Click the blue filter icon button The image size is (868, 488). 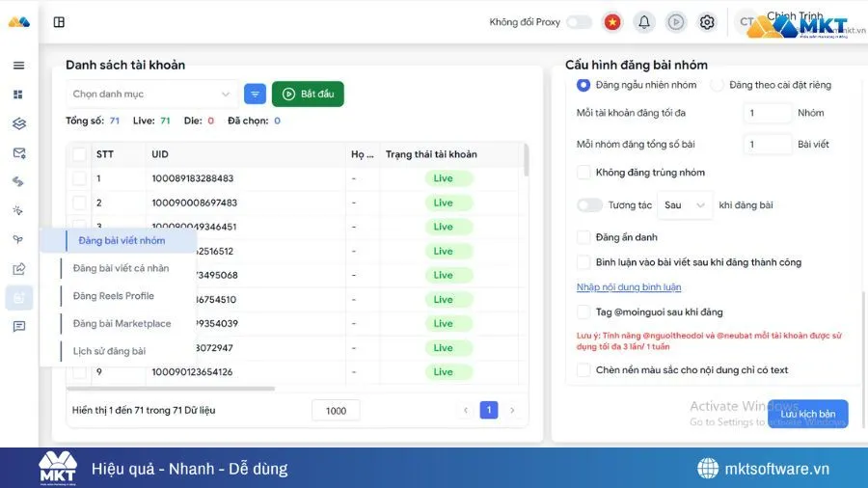pyautogui.click(x=255, y=95)
